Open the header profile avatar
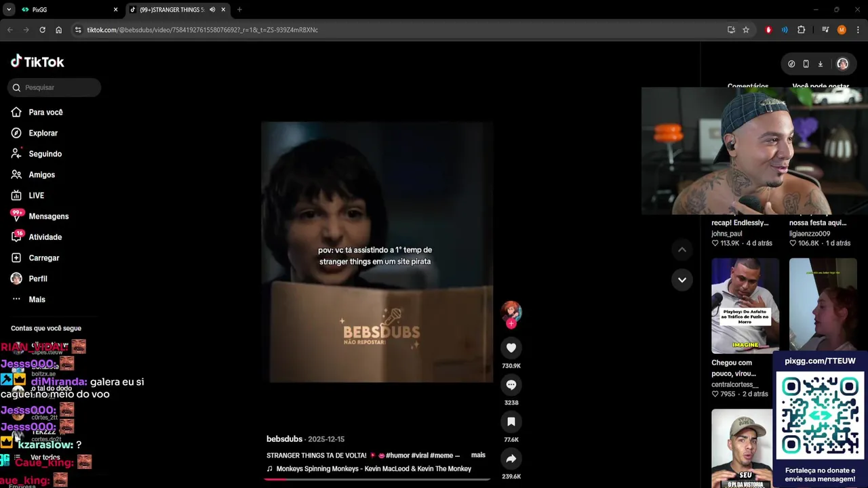Viewport: 868px width, 488px height. pos(842,64)
